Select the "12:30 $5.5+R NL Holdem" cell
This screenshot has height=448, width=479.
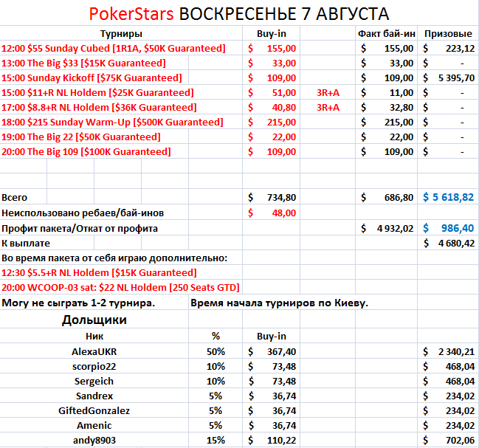coord(99,272)
